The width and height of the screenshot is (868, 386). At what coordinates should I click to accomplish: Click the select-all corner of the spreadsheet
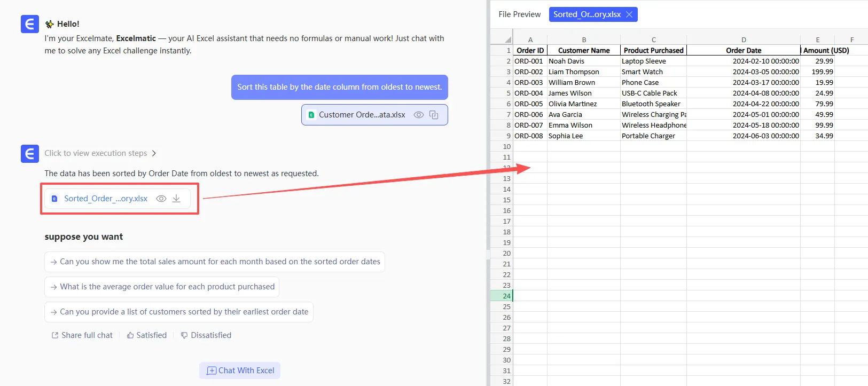[502, 40]
